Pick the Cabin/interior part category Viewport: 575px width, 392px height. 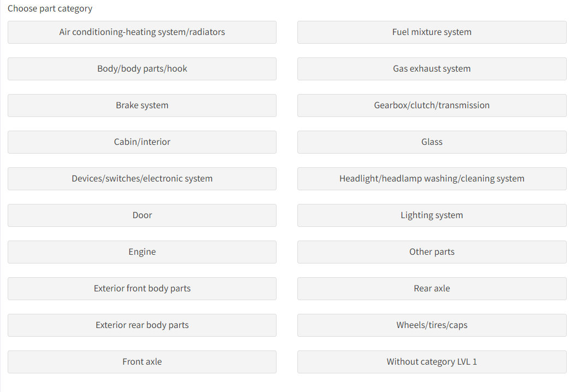142,142
